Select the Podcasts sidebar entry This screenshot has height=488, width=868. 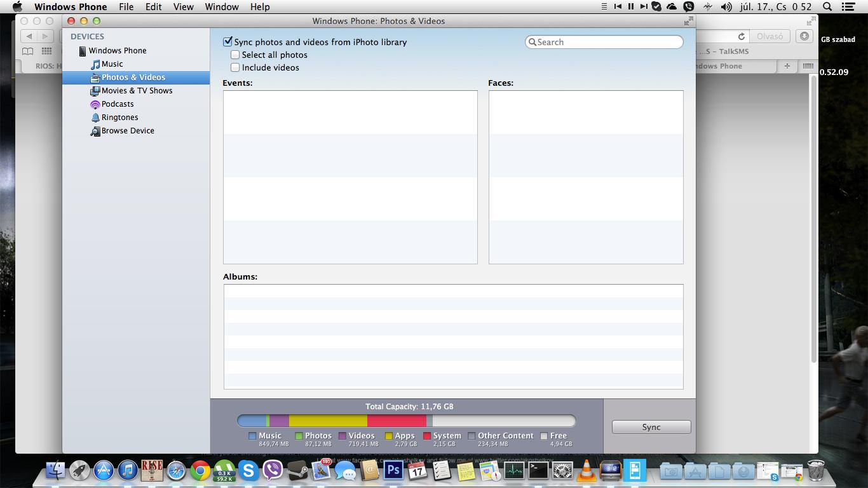pos(112,104)
